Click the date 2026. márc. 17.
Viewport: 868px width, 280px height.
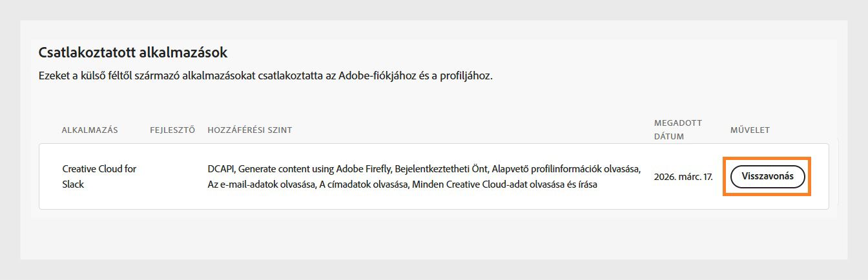point(683,176)
